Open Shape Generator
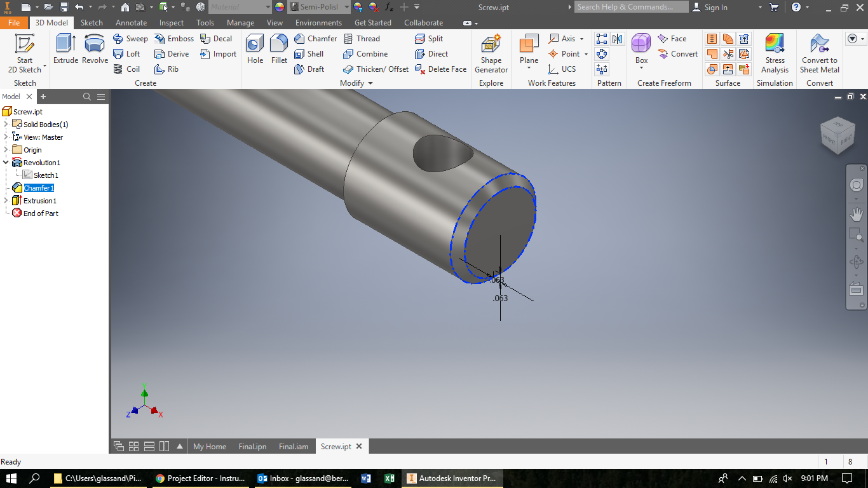The width and height of the screenshot is (868, 488). [491, 54]
